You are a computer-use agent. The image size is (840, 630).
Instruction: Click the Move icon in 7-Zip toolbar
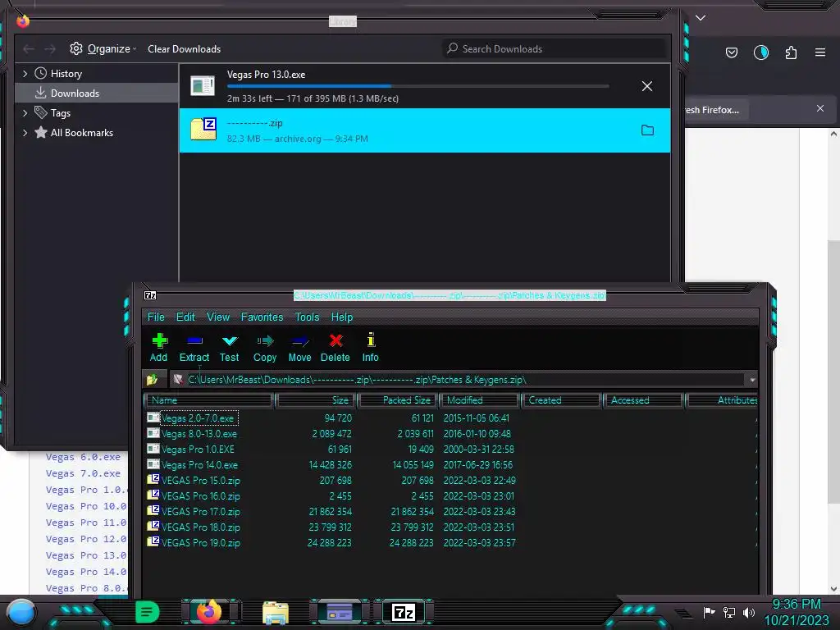300,340
